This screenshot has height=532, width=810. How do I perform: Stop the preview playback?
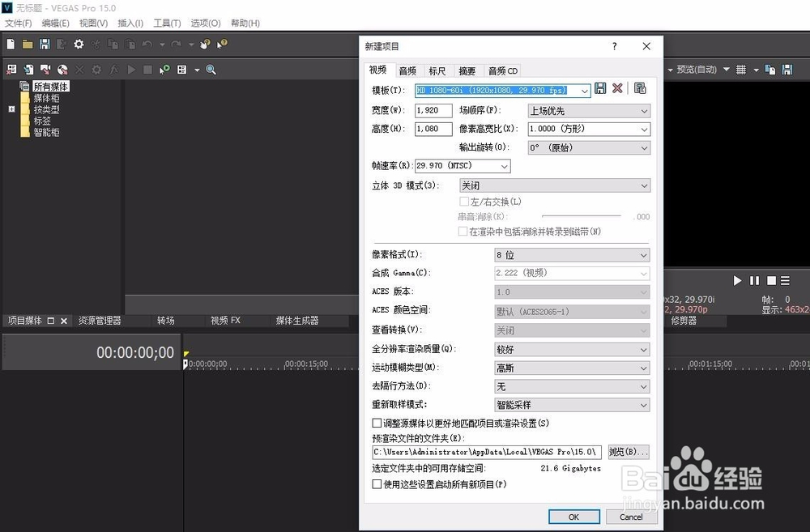click(771, 280)
